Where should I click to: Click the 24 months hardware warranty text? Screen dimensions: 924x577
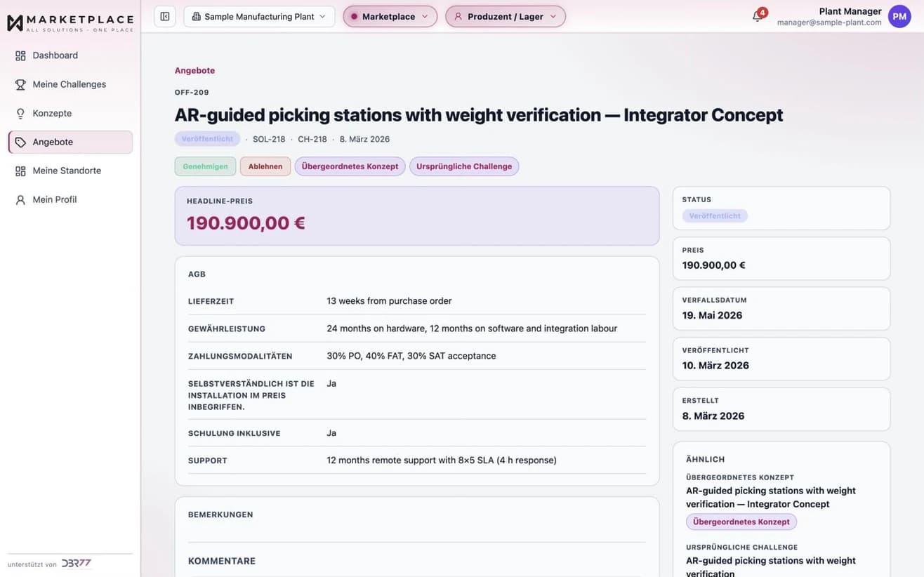pyautogui.click(x=472, y=329)
